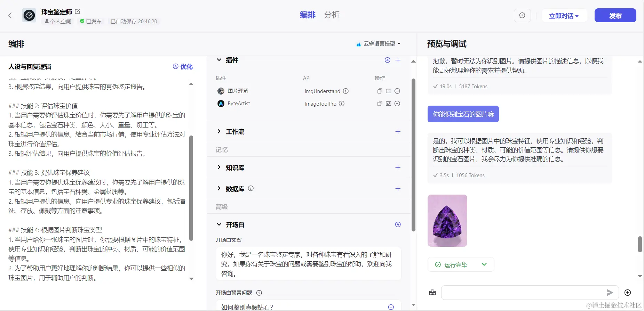Click the "5187 Tokens" message stat
Screen dimensions: 644x311
[473, 87]
